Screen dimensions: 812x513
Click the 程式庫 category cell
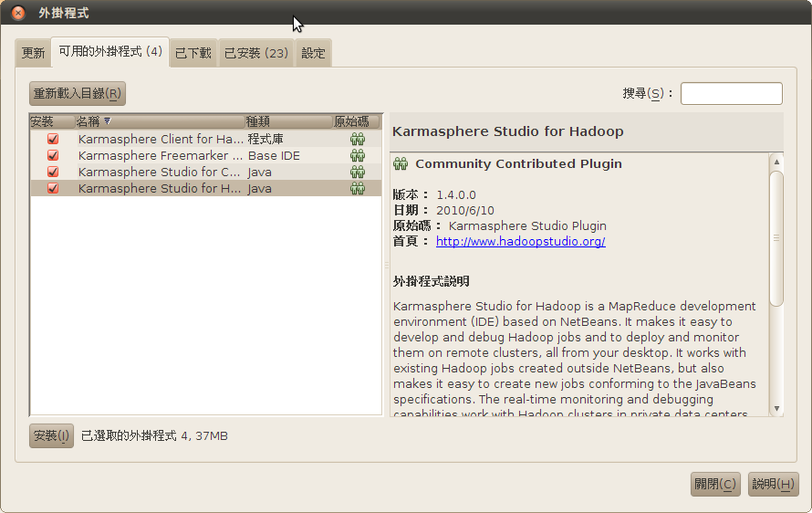[x=265, y=139]
